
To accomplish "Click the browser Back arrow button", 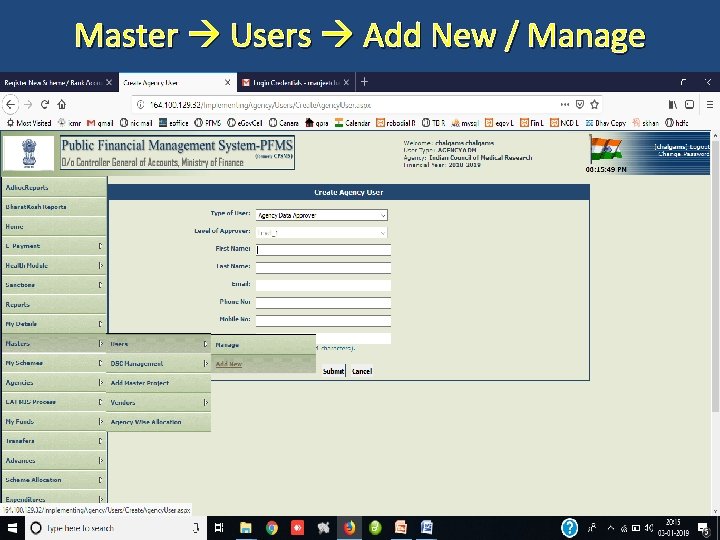I will coord(11,105).
